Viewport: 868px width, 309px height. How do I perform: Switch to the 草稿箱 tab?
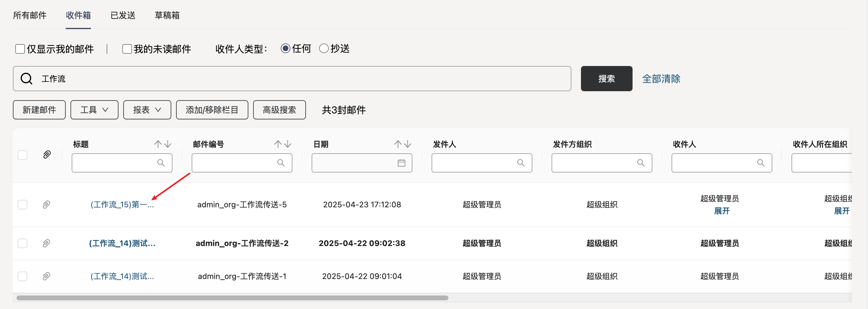click(x=167, y=15)
